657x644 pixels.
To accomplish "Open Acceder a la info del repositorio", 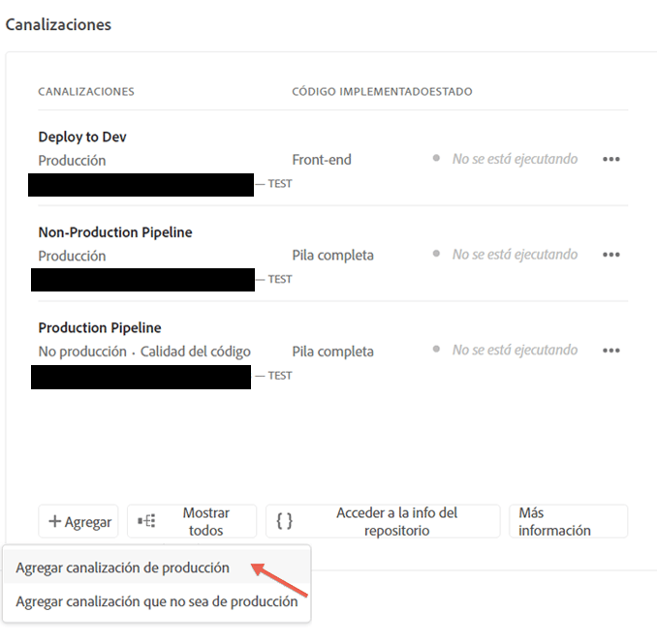I will click(383, 522).
